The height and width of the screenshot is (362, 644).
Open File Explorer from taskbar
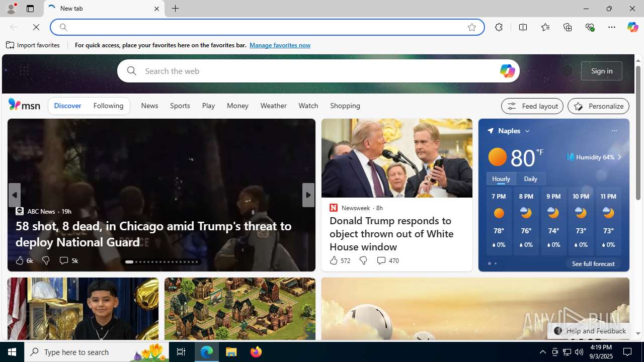pos(231,352)
